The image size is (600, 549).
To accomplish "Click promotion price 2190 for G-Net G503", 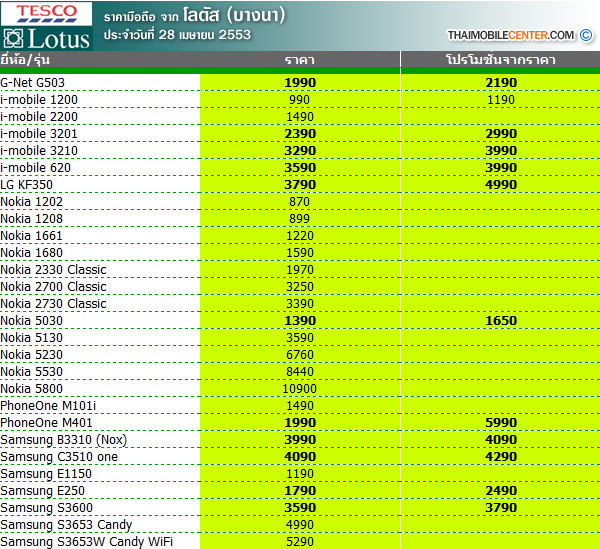I will (501, 83).
